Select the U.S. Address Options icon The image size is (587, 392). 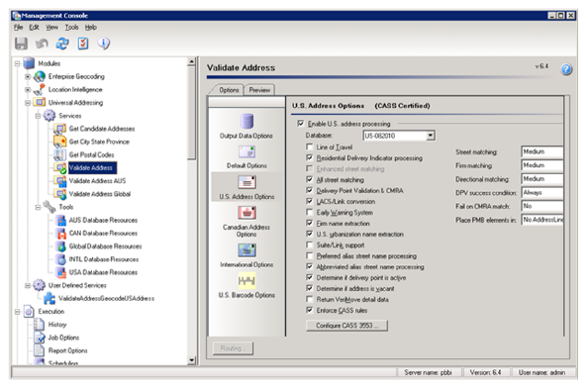246,182
